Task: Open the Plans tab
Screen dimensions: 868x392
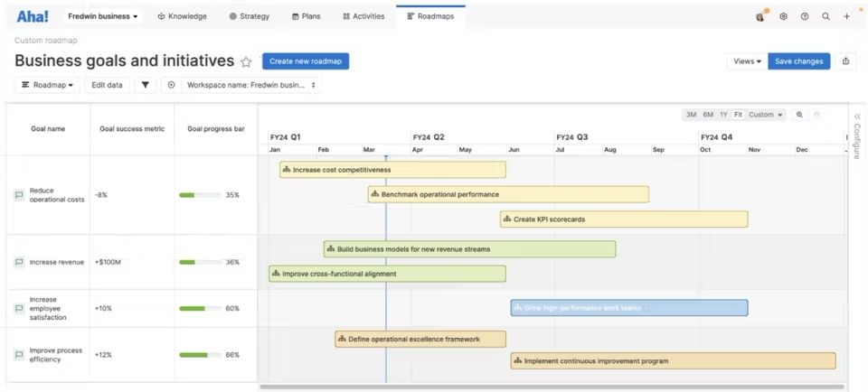Action: click(307, 16)
